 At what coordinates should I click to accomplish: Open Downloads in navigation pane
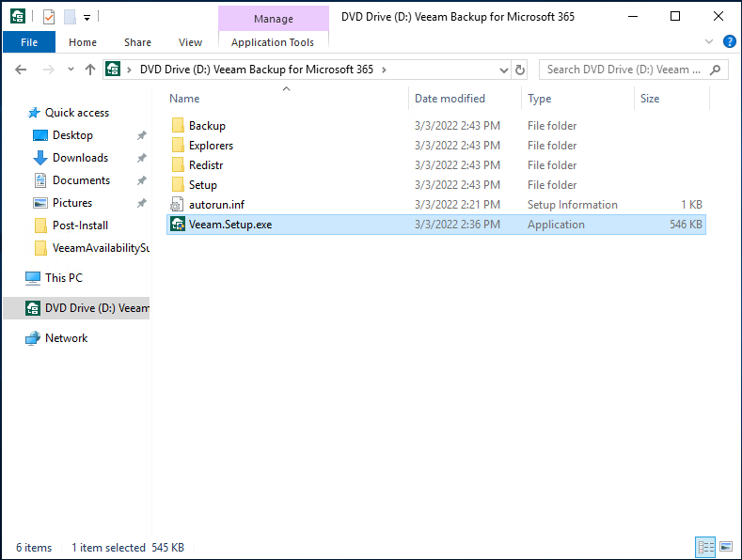[80, 158]
